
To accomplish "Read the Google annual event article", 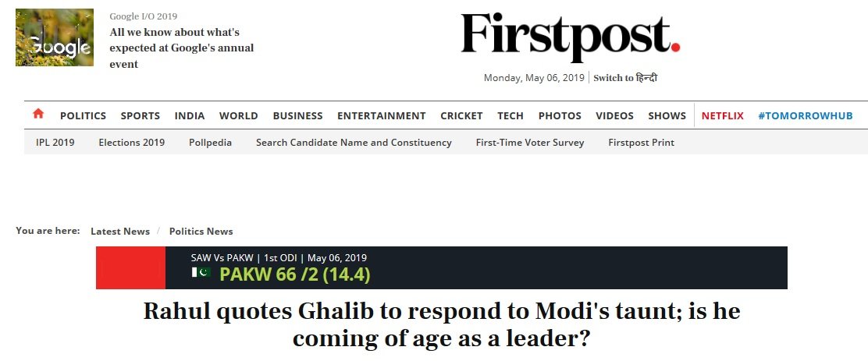I will coord(181,48).
